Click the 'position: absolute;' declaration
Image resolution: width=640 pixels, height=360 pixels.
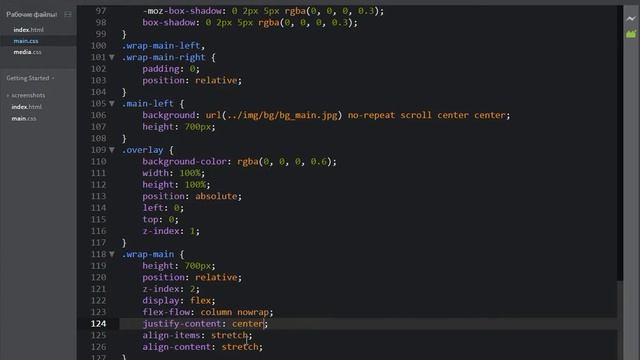[x=192, y=196]
